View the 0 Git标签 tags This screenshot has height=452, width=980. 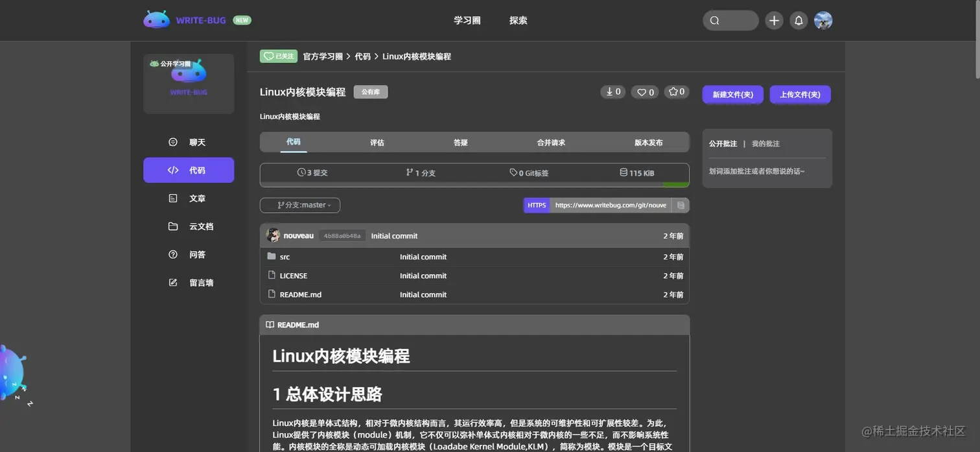(x=529, y=173)
